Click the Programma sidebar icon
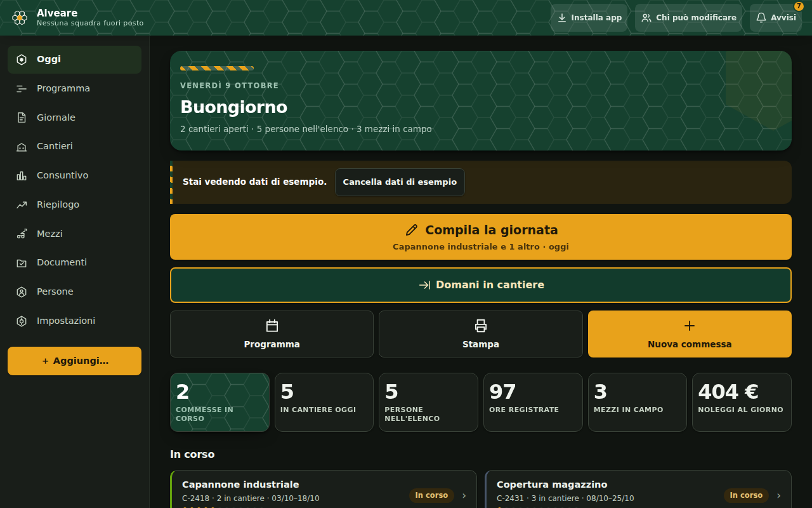 click(x=22, y=89)
